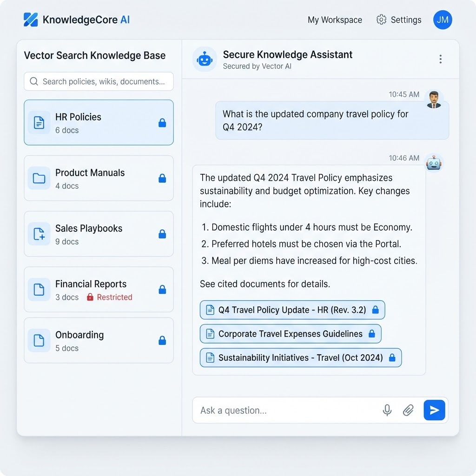Click the Secure Knowledge Assistant bot avatar

click(205, 59)
